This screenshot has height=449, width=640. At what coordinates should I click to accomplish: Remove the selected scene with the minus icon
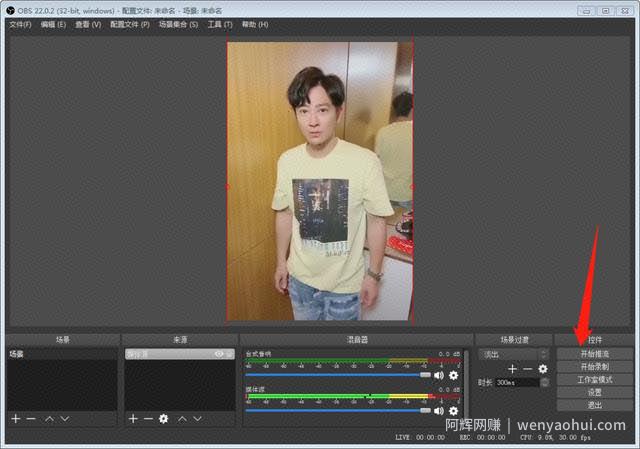pyautogui.click(x=31, y=419)
